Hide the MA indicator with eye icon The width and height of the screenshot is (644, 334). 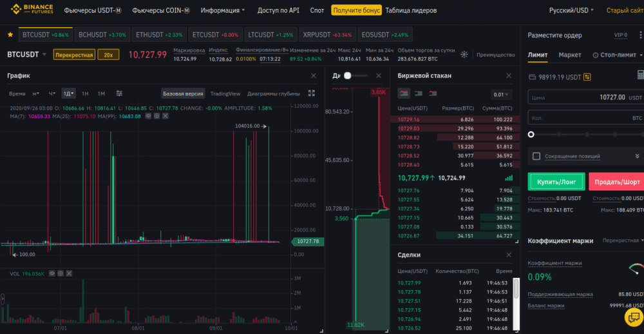pyautogui.click(x=148, y=116)
